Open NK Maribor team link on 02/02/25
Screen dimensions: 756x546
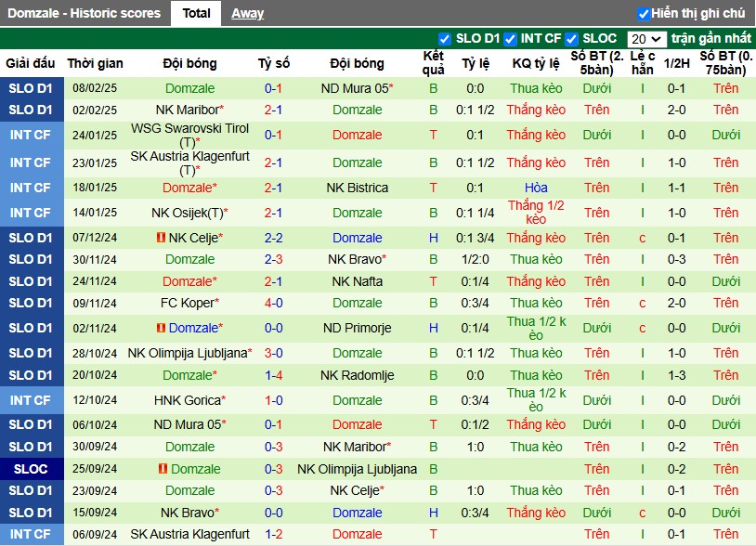[189, 110]
